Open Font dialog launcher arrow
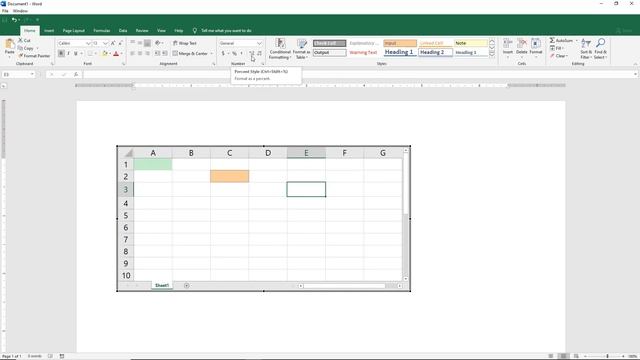 [123, 64]
